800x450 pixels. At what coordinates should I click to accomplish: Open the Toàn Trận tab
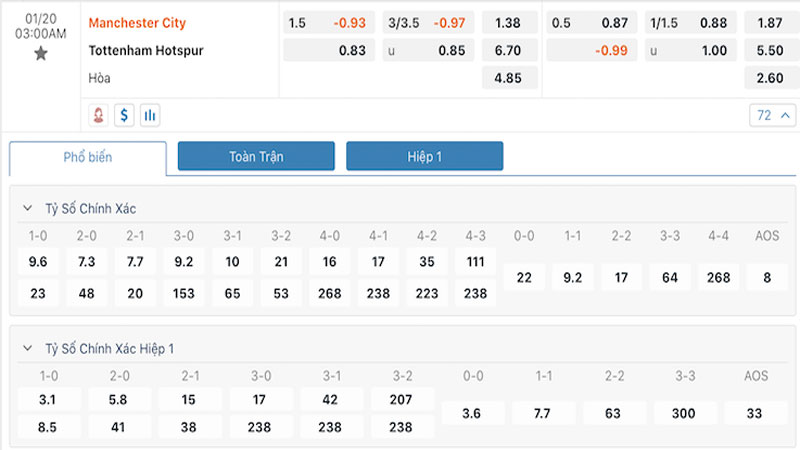click(x=256, y=156)
